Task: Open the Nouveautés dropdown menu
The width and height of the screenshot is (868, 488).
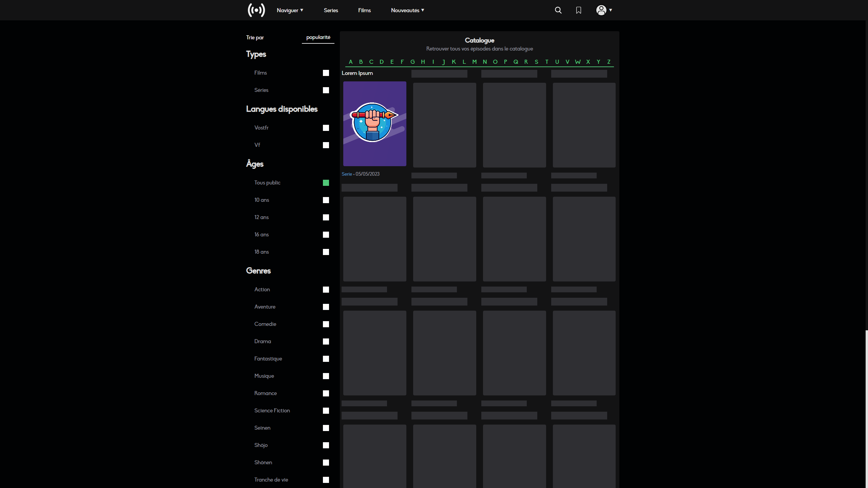Action: pyautogui.click(x=407, y=10)
